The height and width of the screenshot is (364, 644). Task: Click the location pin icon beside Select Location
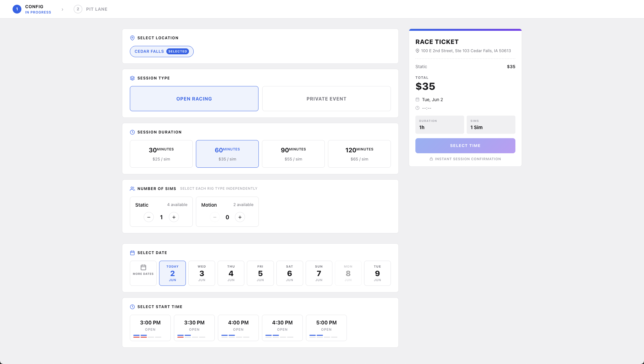point(132,38)
